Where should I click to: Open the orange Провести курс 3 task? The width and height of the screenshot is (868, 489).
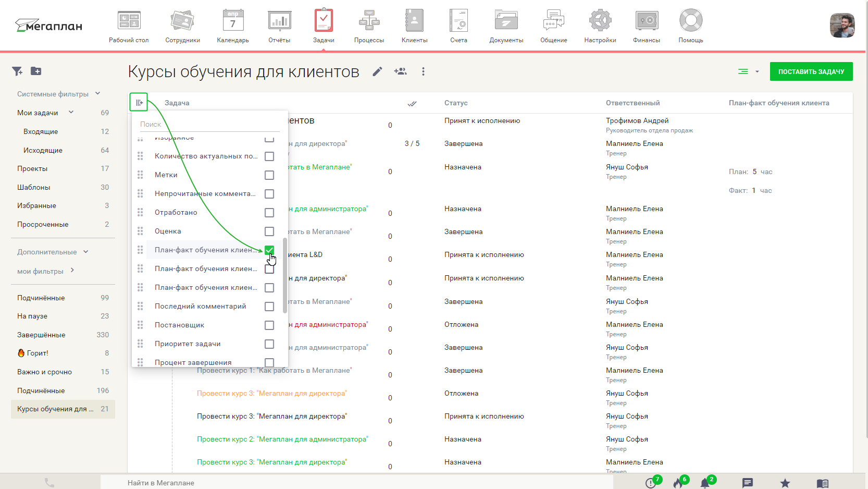[272, 393]
